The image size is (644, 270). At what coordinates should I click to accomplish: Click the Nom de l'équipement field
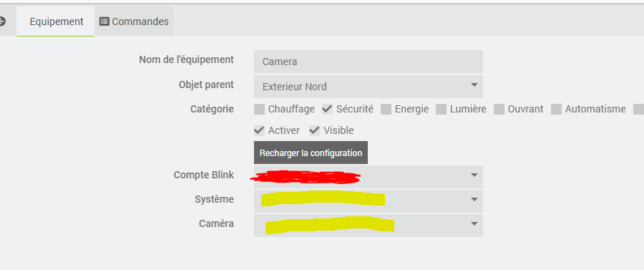368,62
